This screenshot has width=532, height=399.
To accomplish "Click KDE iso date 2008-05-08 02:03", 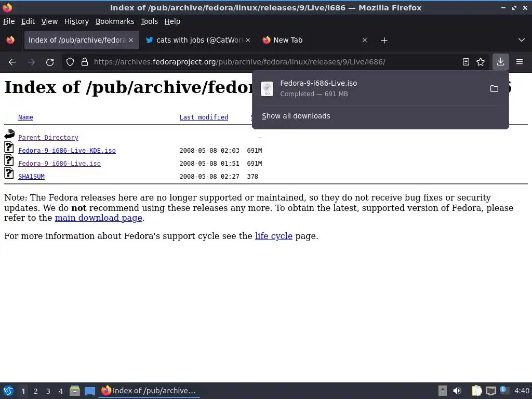I will [x=209, y=150].
